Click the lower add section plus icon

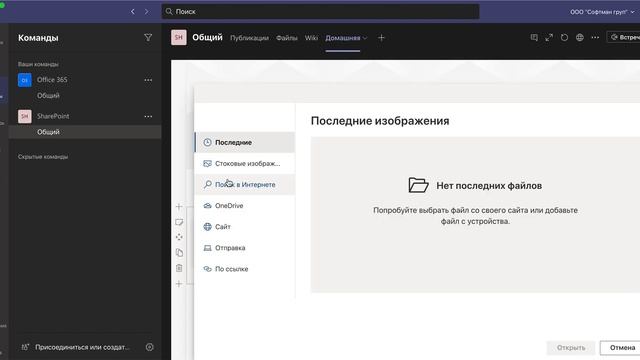click(179, 284)
